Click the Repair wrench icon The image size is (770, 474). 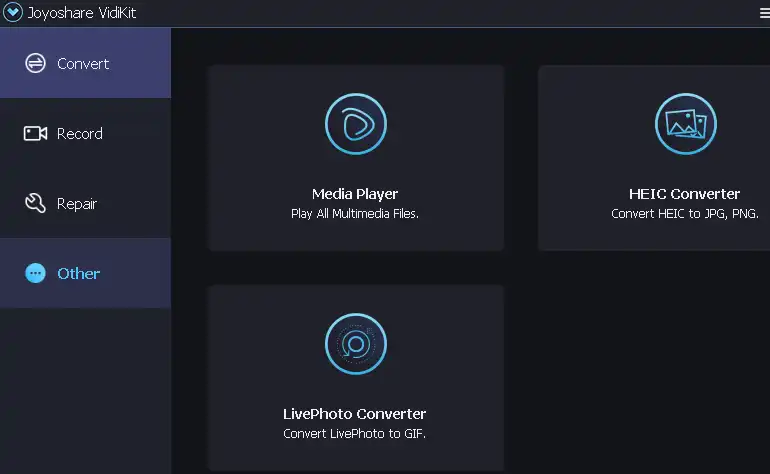pos(35,203)
